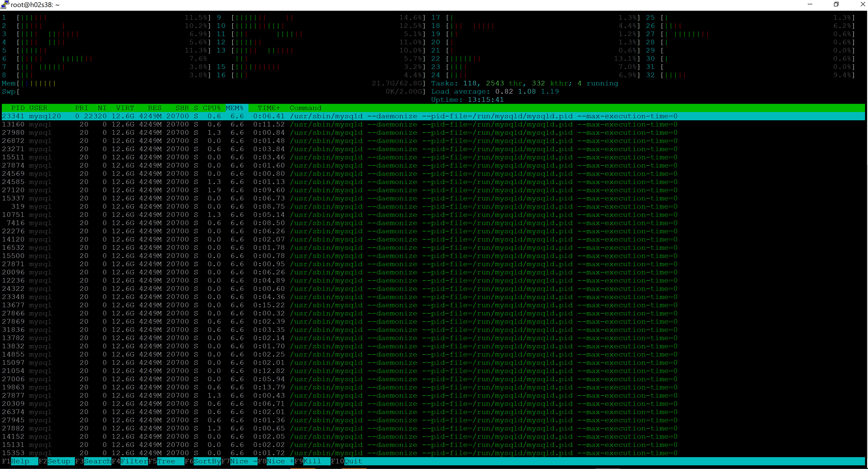Select the process row with PID 26872
868x469 pixels.
click(433, 141)
